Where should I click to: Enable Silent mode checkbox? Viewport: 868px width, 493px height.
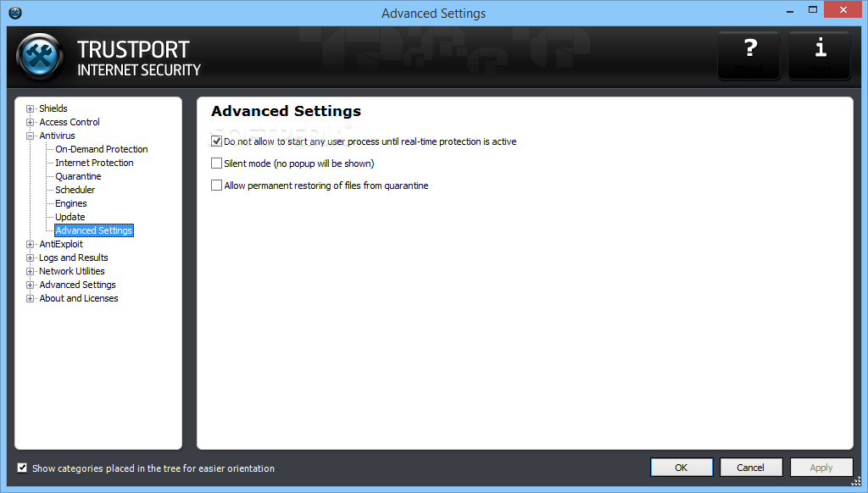[216, 163]
